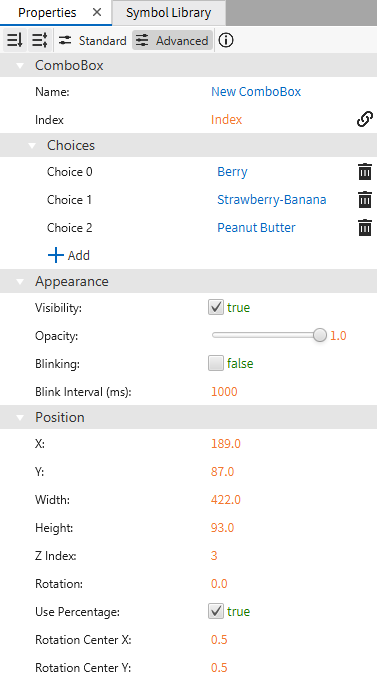Delete Choice 1 Strawberry-Banana with trash icon
377x684 pixels.
[x=365, y=200]
